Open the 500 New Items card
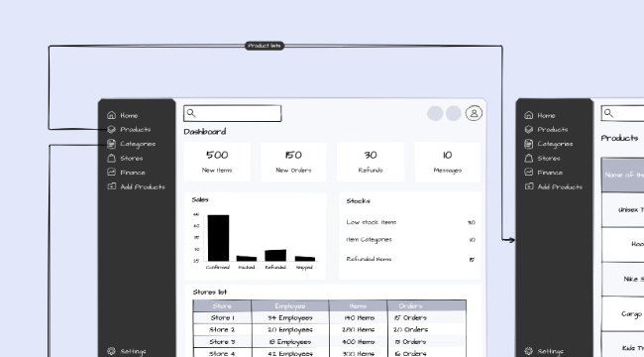 pyautogui.click(x=217, y=162)
